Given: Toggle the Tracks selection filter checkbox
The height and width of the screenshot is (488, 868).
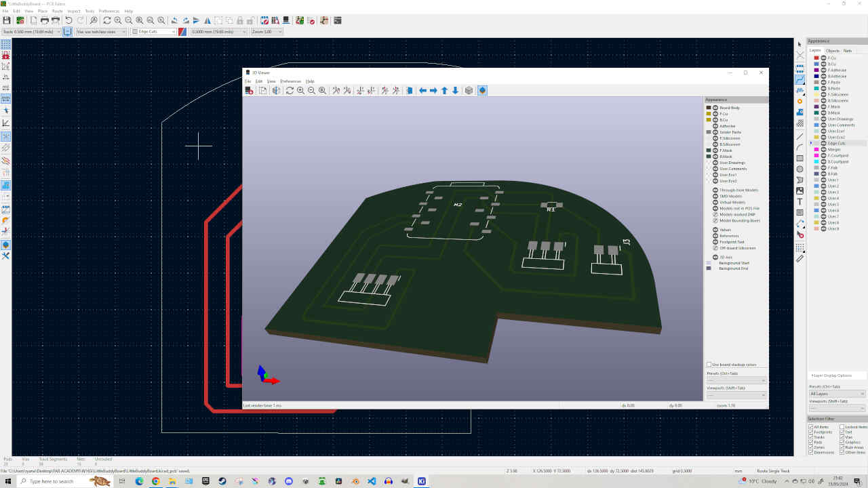Looking at the screenshot, I should pyautogui.click(x=811, y=437).
